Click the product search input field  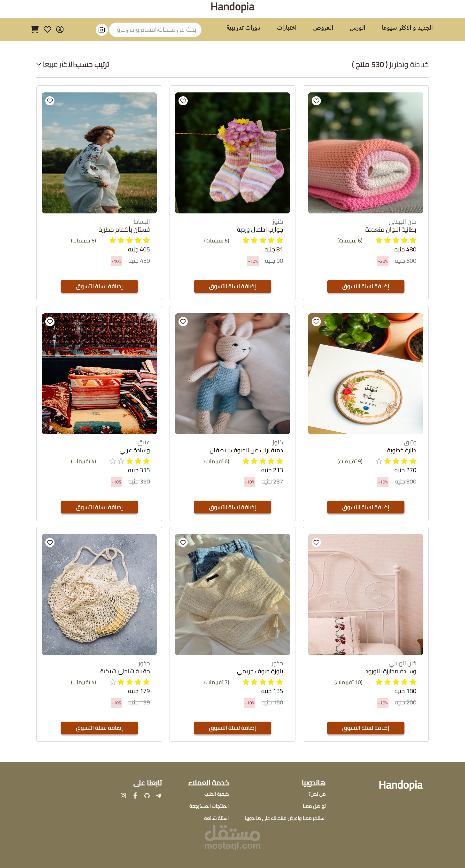pos(155,30)
